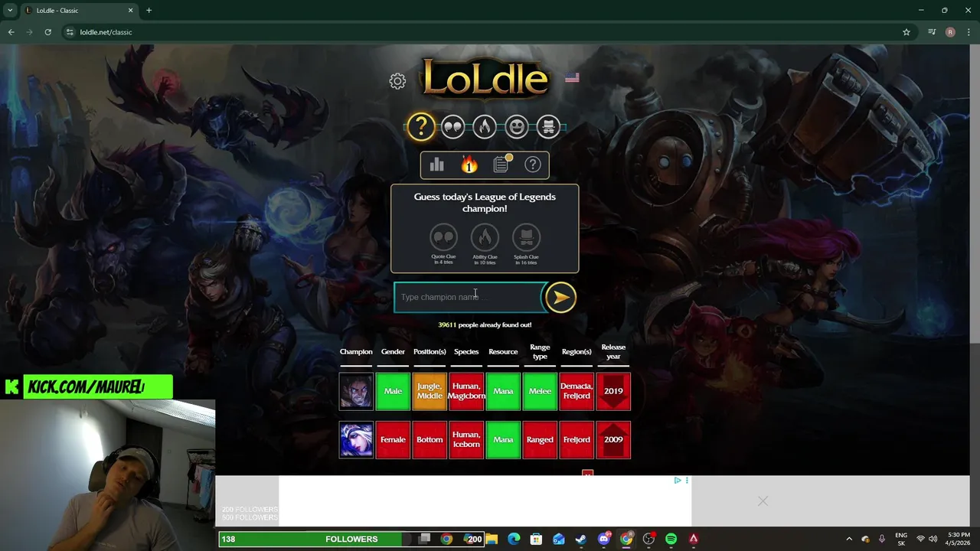The width and height of the screenshot is (980, 551).
Task: Click the 2009 release year cell
Action: pyautogui.click(x=613, y=440)
